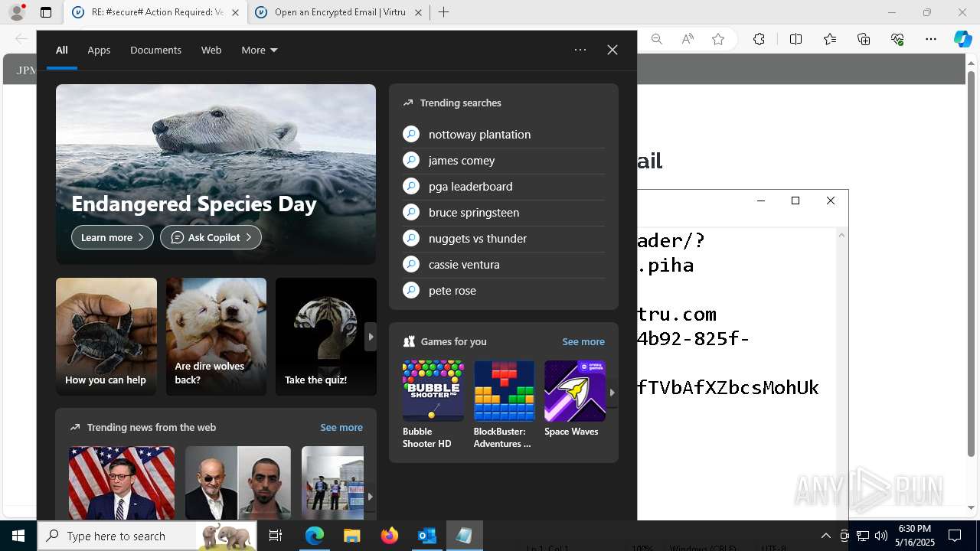The image size is (980, 551).
Task: Open See more in Games for you
Action: coord(583,341)
